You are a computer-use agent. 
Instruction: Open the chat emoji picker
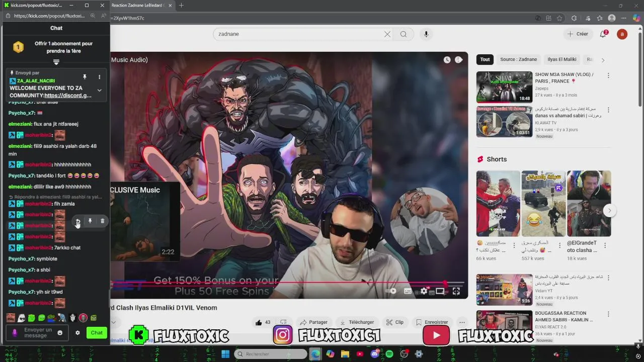pos(60,333)
